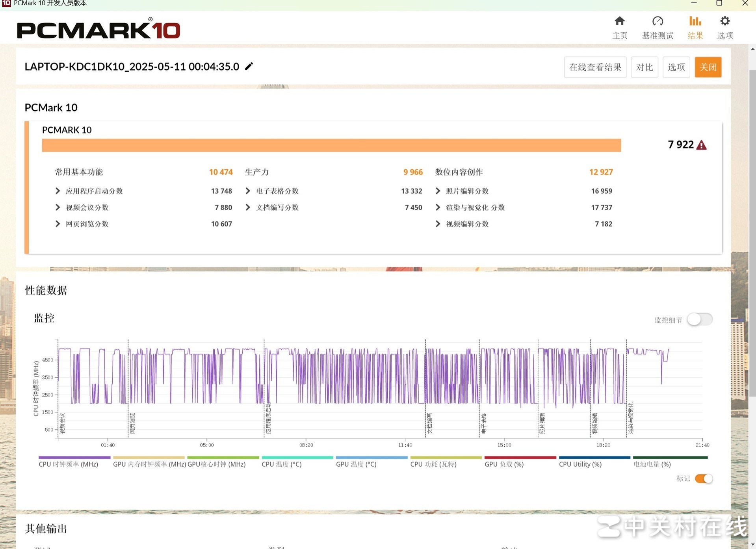Toggle CPU Utility (%) legend swatch

594,457
